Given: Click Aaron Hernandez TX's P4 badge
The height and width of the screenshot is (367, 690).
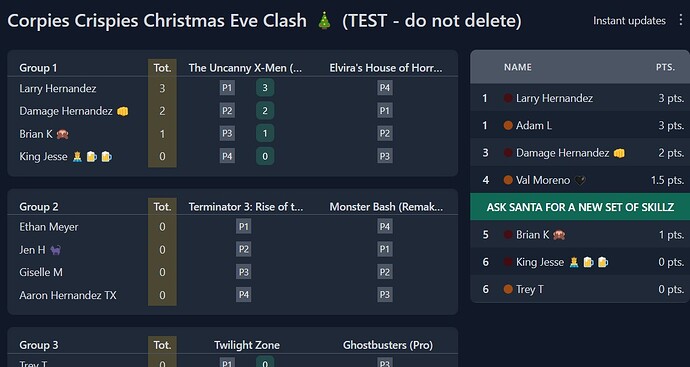Looking at the screenshot, I should click(x=243, y=294).
